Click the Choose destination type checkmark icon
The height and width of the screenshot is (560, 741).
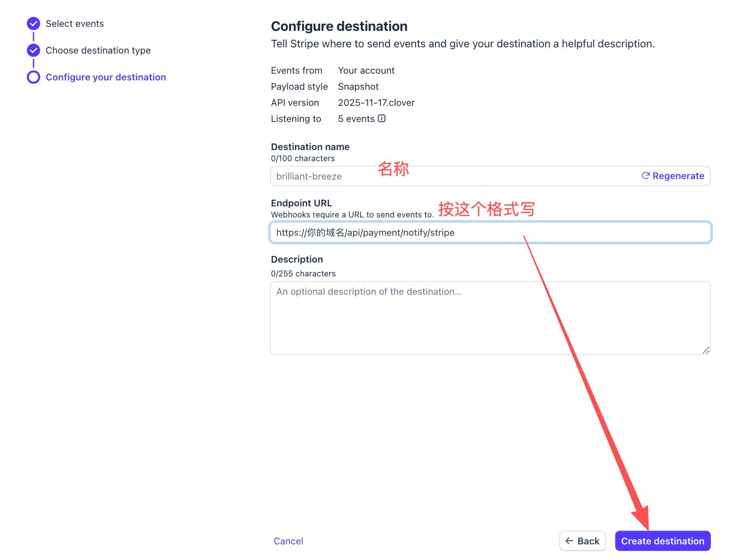34,50
